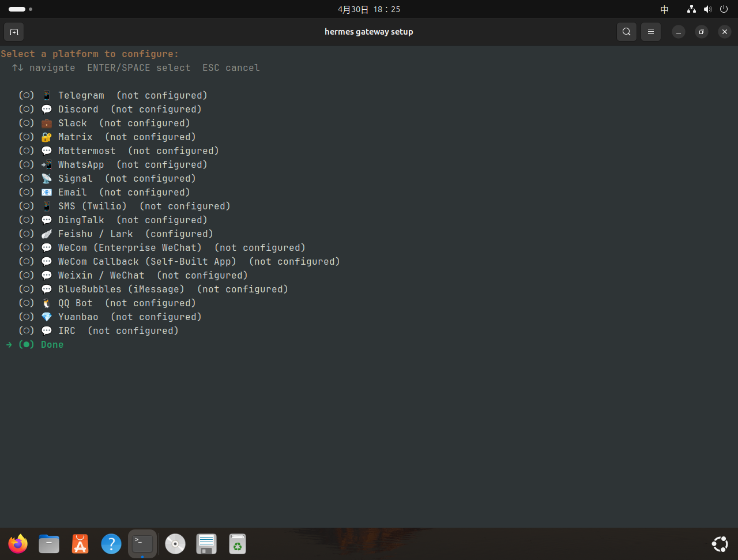Click the 'hermes gateway setup' window title

point(369,32)
